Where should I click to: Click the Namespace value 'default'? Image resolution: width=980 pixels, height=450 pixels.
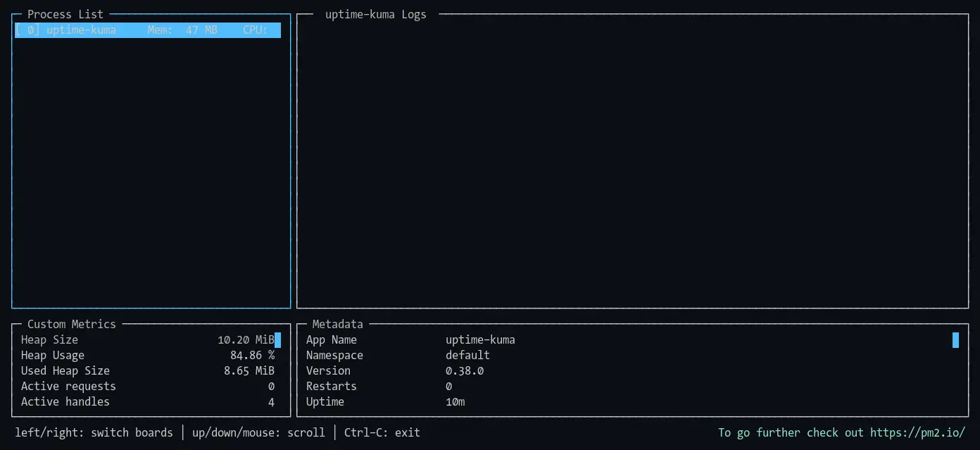pyautogui.click(x=467, y=356)
